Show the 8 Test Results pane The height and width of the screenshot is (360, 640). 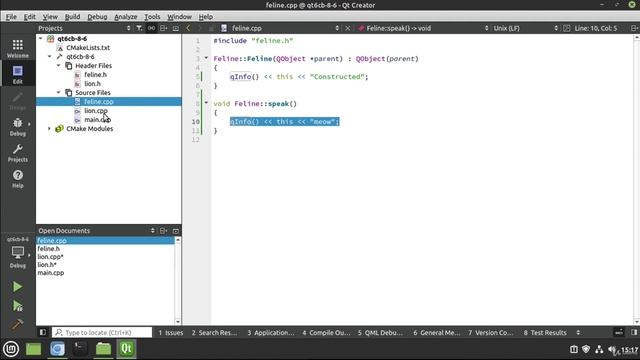tap(545, 333)
